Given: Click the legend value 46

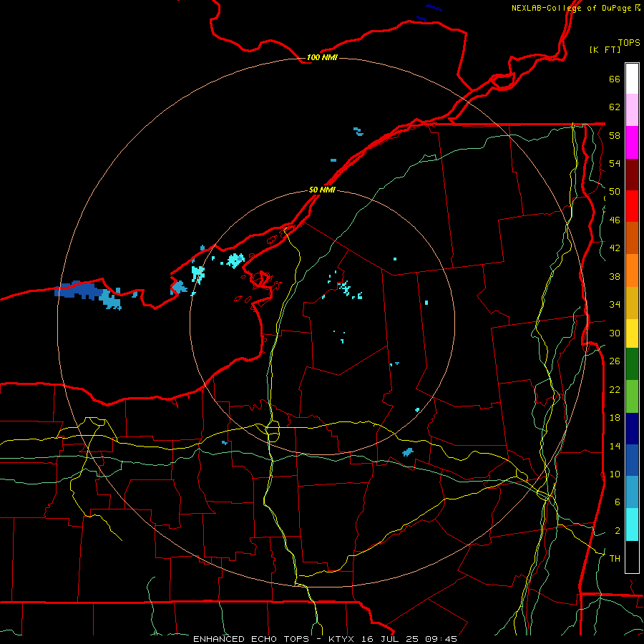Looking at the screenshot, I should pyautogui.click(x=615, y=220).
